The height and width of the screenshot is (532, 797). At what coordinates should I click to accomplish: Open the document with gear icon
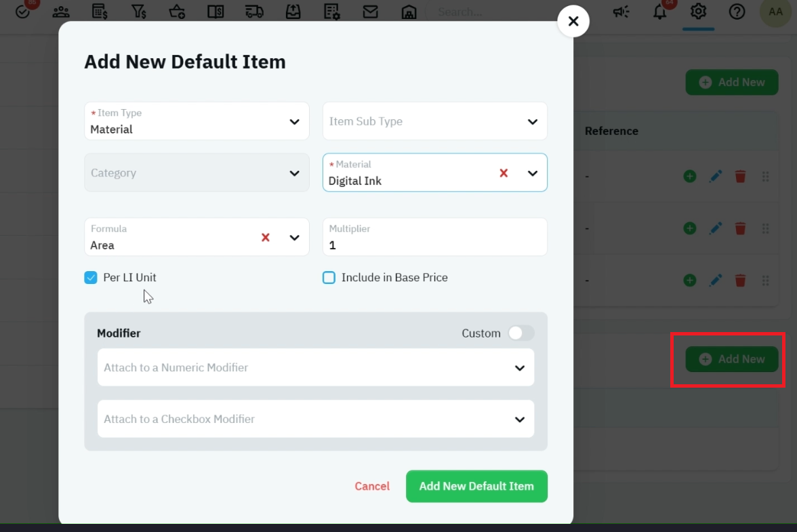click(x=332, y=12)
